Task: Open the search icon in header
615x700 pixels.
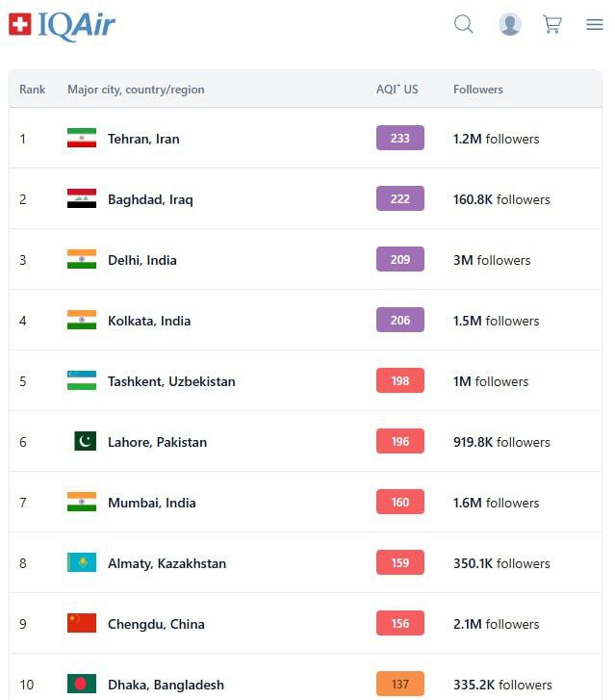Action: pyautogui.click(x=464, y=25)
